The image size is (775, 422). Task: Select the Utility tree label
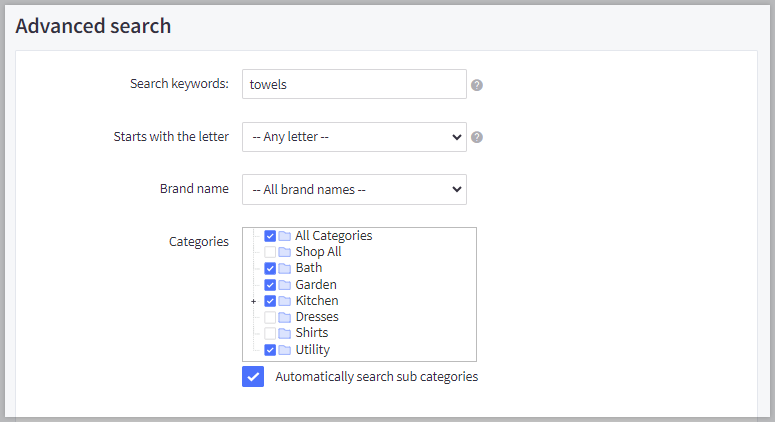point(312,350)
